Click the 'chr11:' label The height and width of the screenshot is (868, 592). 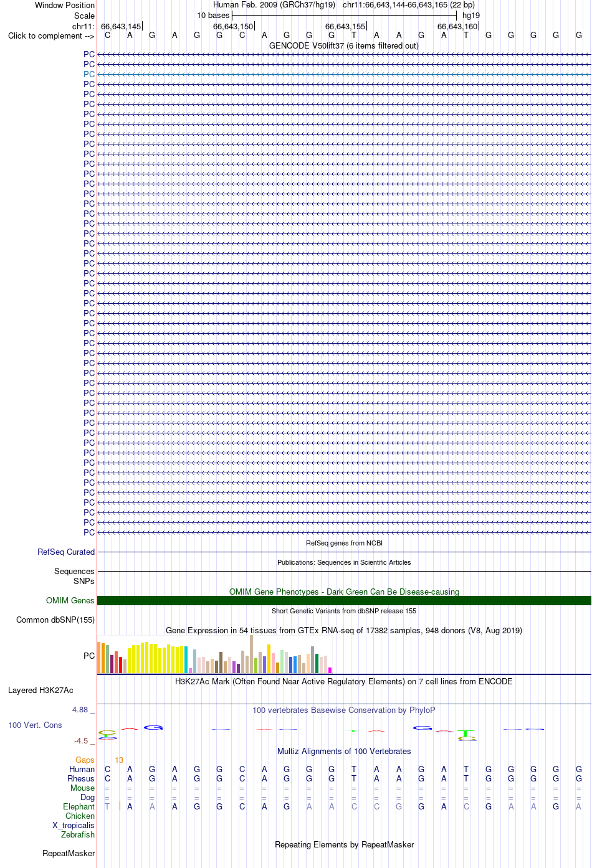[84, 26]
